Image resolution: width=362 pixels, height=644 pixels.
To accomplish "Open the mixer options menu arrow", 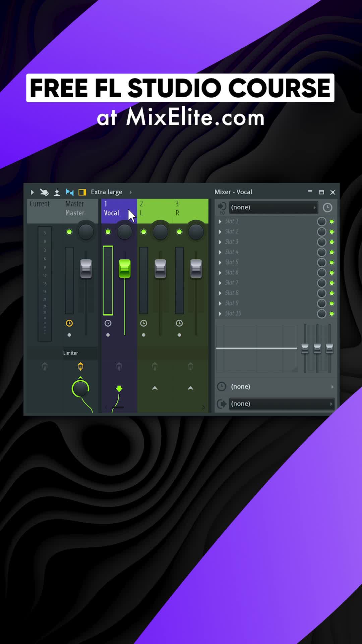I will pyautogui.click(x=32, y=192).
